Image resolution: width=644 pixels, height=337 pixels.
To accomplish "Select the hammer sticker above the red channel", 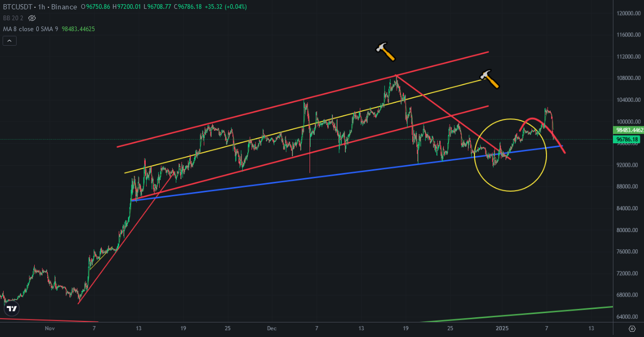I will tap(385, 51).
